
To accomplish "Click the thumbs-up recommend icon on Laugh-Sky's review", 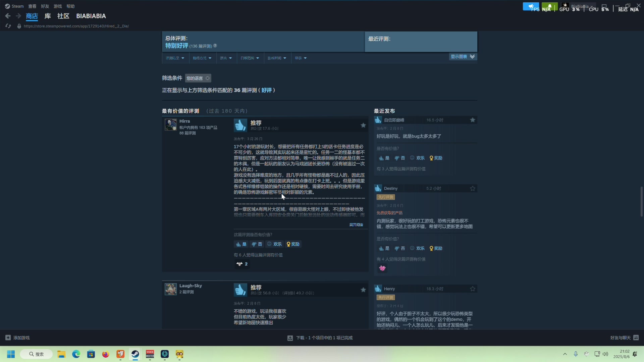I will coord(240,290).
